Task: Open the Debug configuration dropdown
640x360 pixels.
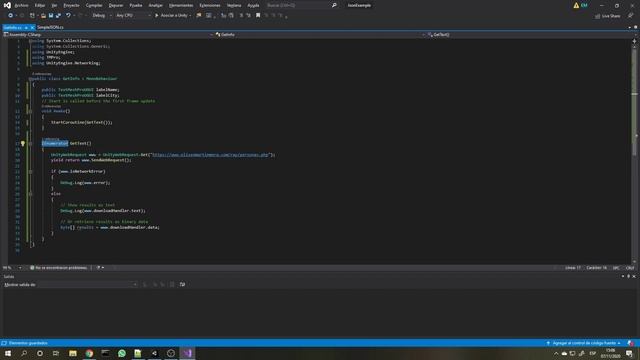Action: (x=102, y=16)
